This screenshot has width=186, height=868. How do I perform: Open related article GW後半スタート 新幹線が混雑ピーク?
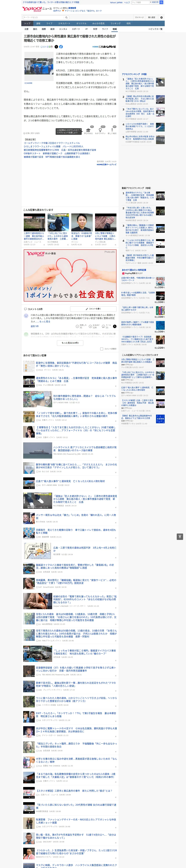click(57, 153)
